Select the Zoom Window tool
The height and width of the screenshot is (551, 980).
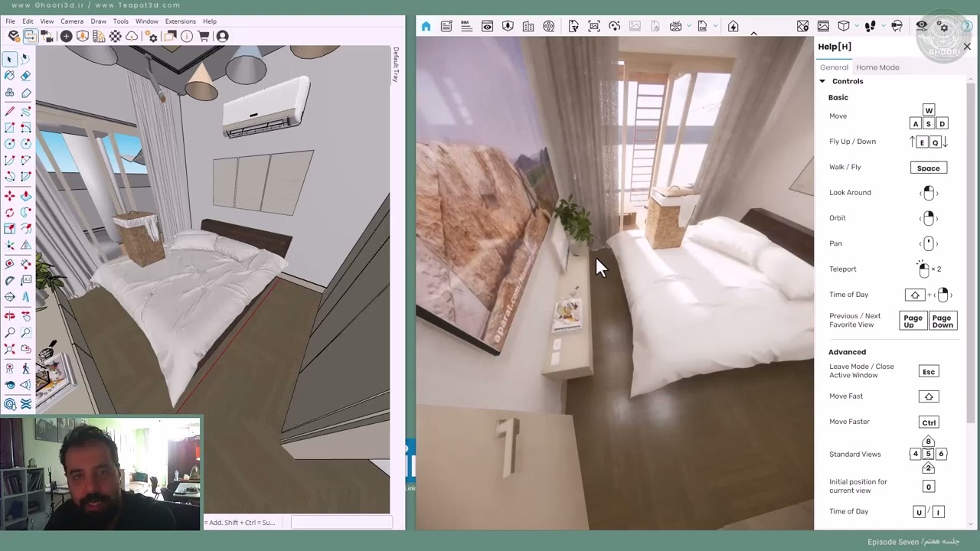26,332
